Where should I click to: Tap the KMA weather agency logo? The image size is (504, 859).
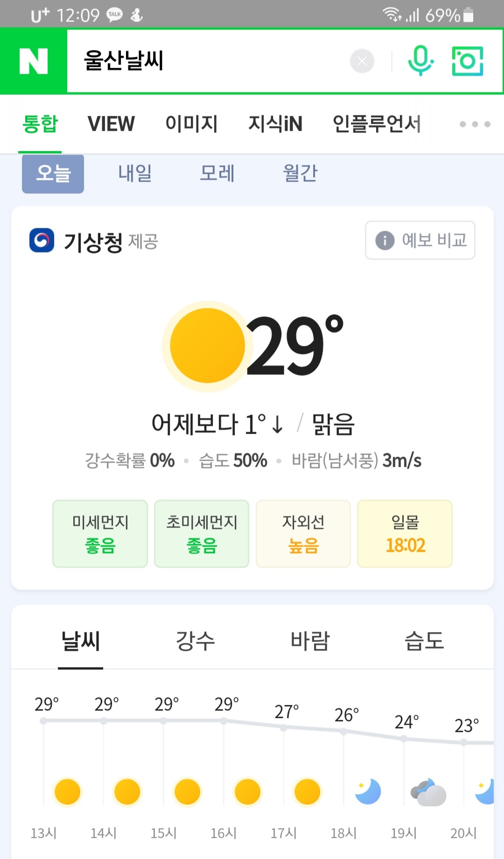42,240
